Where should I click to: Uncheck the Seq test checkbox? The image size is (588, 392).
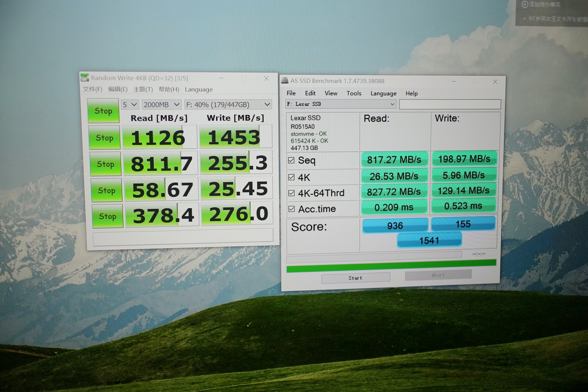[291, 160]
